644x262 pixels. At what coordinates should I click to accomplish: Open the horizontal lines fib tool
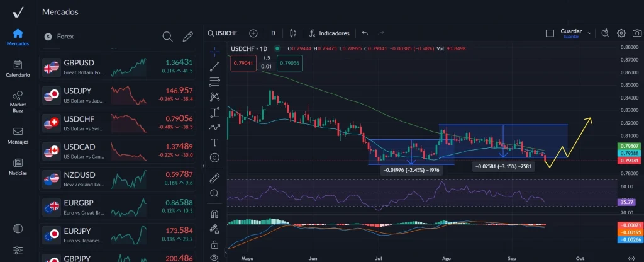tap(214, 82)
